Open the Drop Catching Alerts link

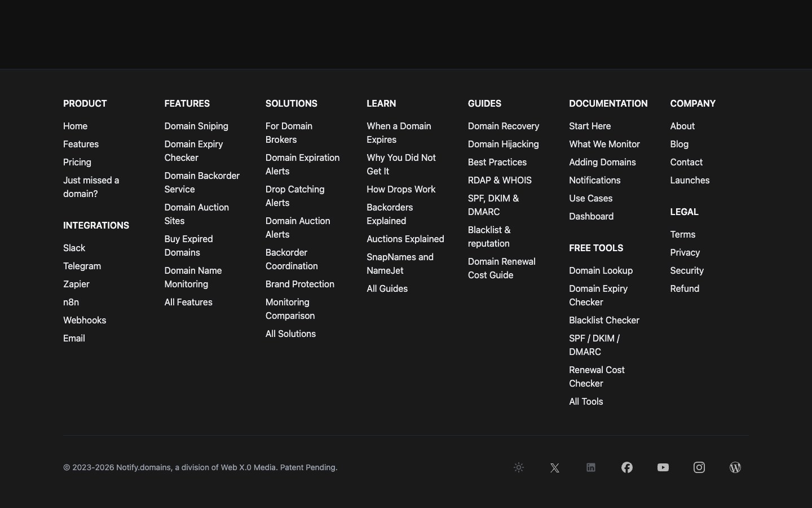pyautogui.click(x=295, y=196)
